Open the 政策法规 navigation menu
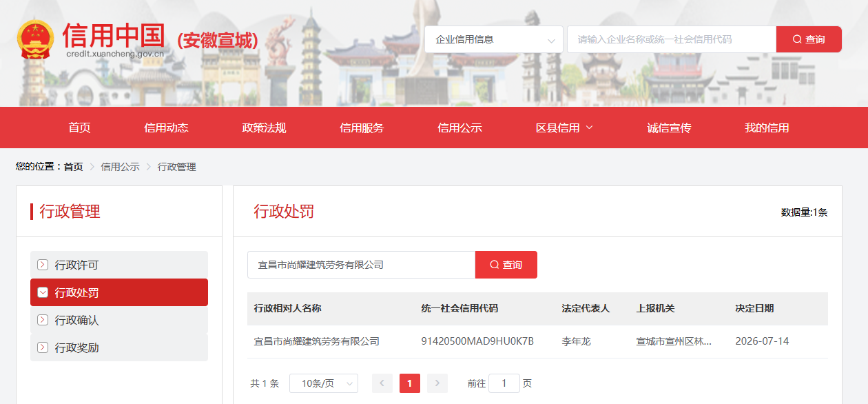The image size is (868, 404). click(264, 128)
